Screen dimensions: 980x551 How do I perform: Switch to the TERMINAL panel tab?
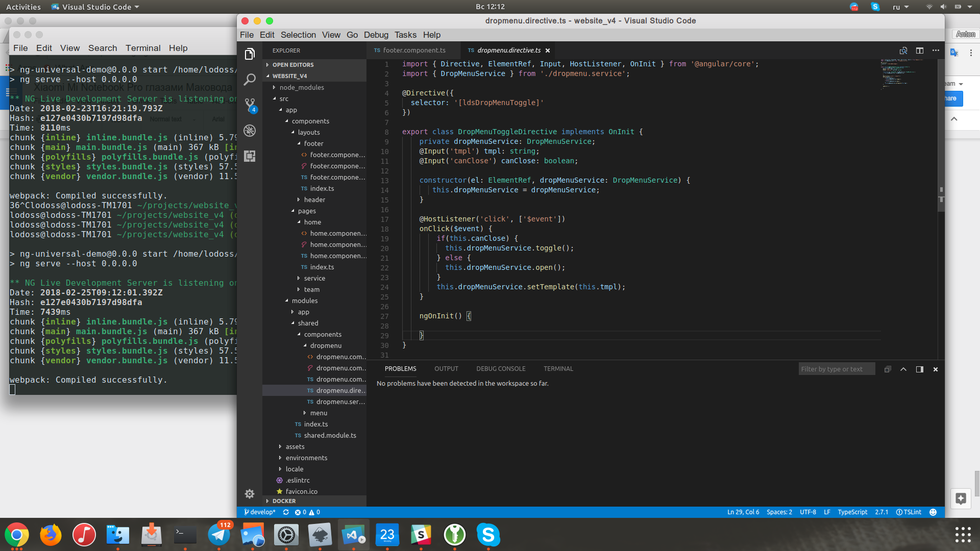click(558, 369)
